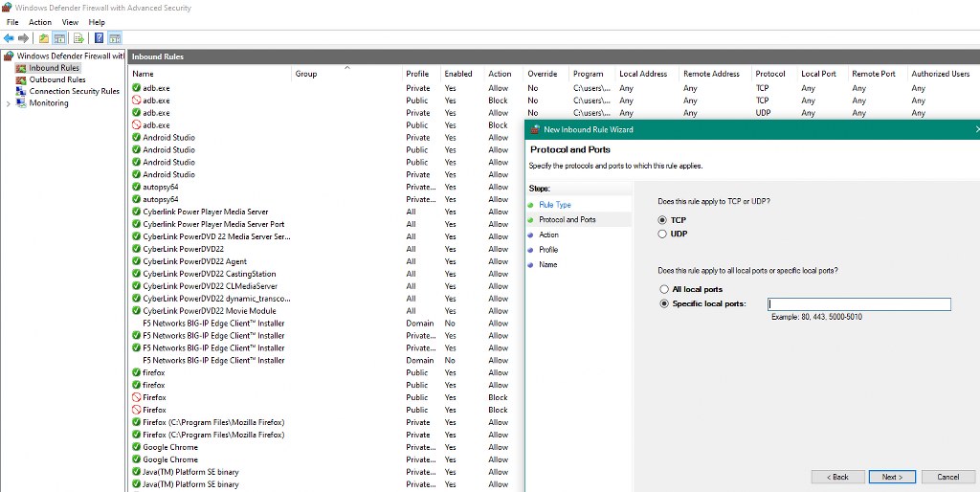
Task: Click allow icon of PowerDVD22 dynamic_transco... rule
Action: (x=136, y=299)
